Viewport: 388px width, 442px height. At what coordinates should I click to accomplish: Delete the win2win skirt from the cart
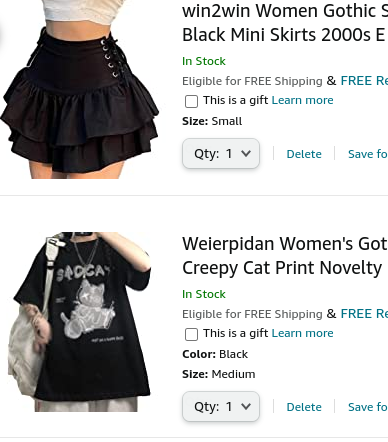coord(304,154)
